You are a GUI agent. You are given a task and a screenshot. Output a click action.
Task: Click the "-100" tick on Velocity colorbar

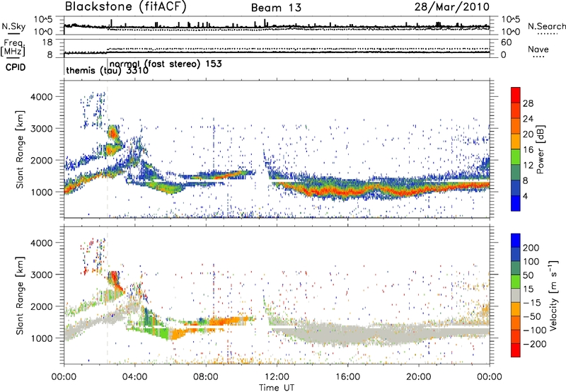[x=535, y=330]
